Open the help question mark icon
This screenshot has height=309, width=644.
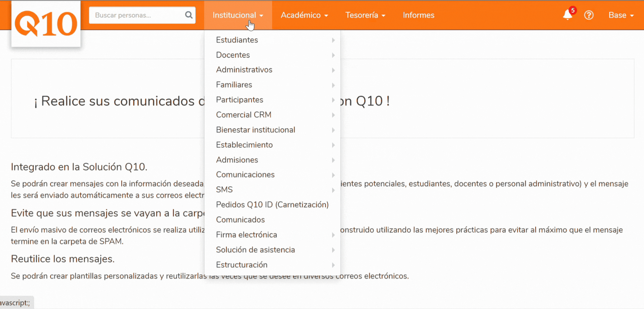click(x=589, y=15)
